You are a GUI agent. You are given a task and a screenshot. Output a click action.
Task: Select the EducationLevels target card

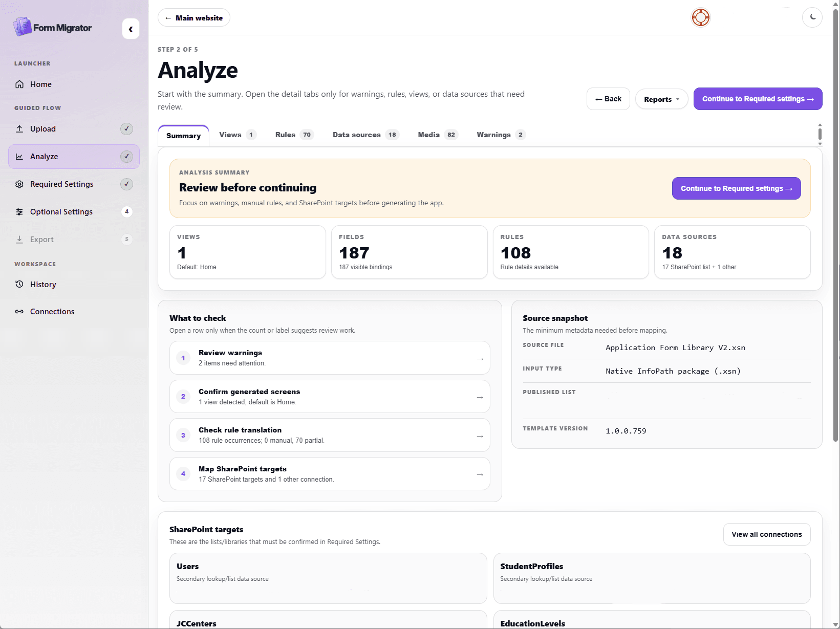[652, 619]
